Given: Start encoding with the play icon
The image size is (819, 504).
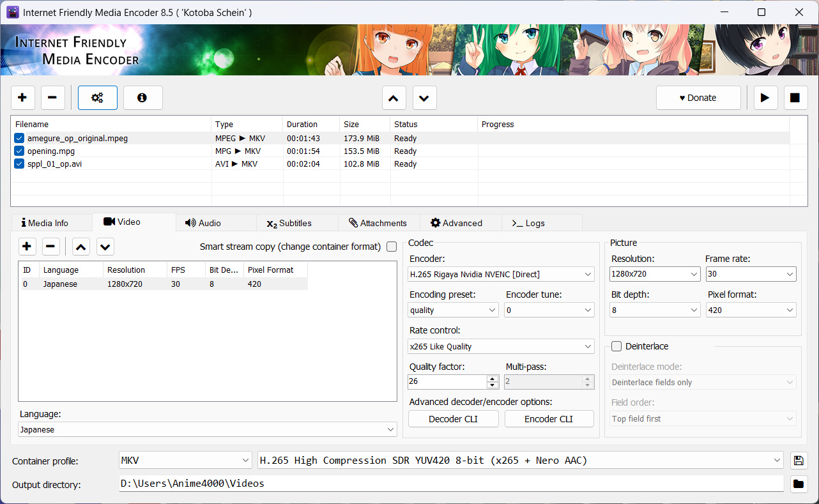Looking at the screenshot, I should (765, 98).
